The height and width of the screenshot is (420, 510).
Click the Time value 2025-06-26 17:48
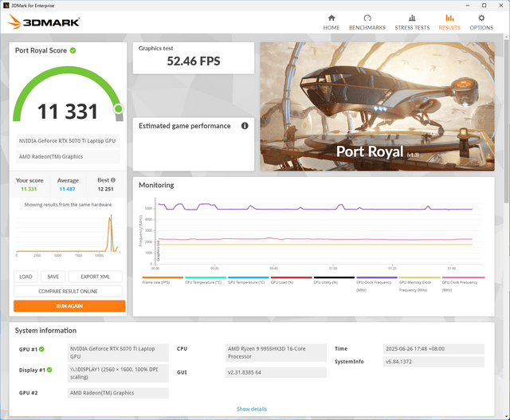click(433, 349)
